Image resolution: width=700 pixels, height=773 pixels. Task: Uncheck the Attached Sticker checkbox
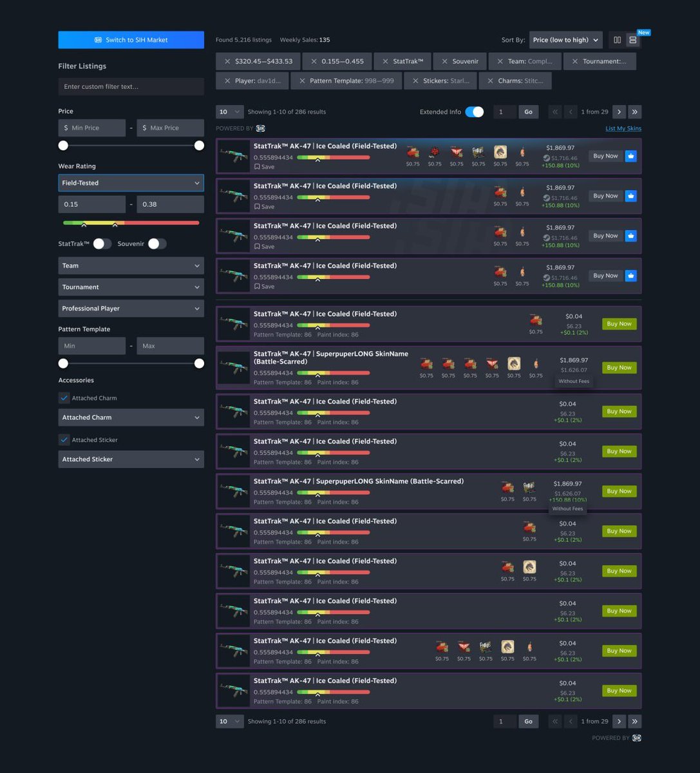point(64,440)
